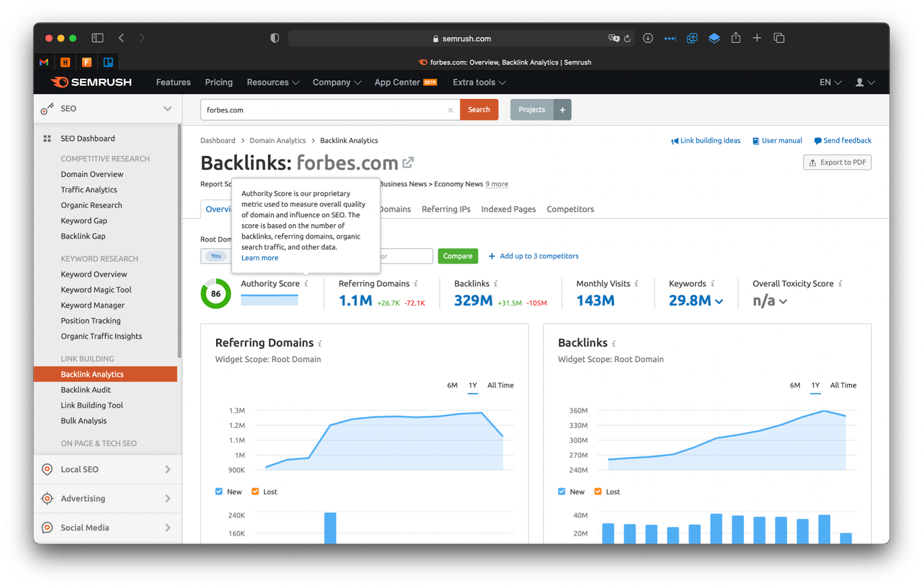
Task: Open the EN language dropdown
Action: click(831, 82)
